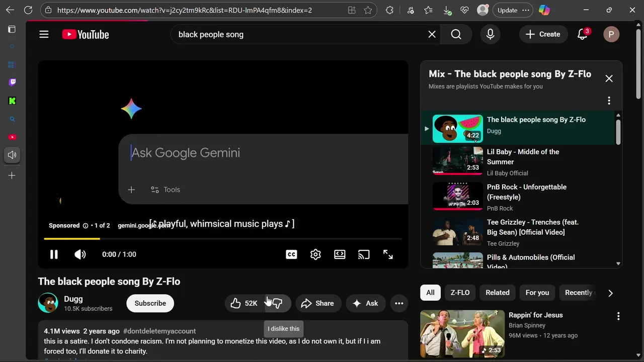Image resolution: width=644 pixels, height=362 pixels.
Task: Show browser downloads
Action: pos(447,10)
